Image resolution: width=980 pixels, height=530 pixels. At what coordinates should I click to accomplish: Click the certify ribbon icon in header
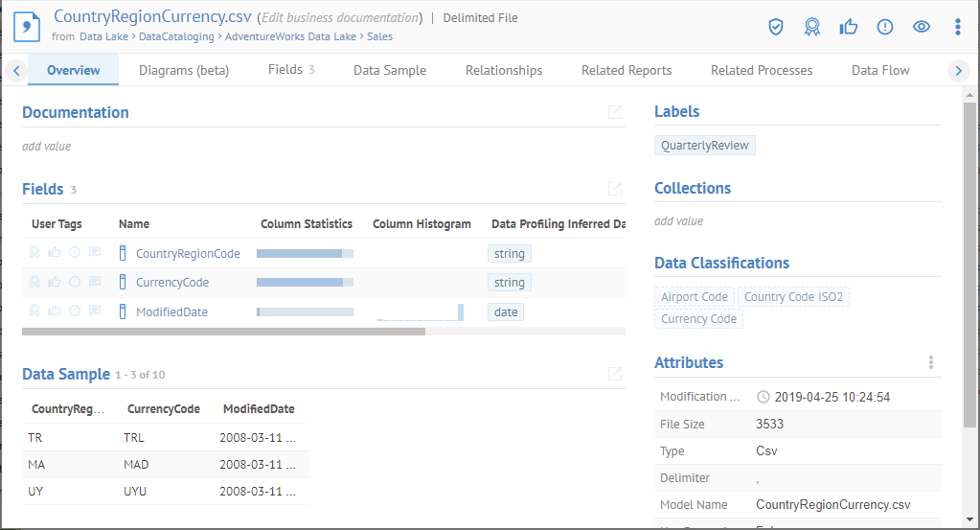tap(812, 27)
